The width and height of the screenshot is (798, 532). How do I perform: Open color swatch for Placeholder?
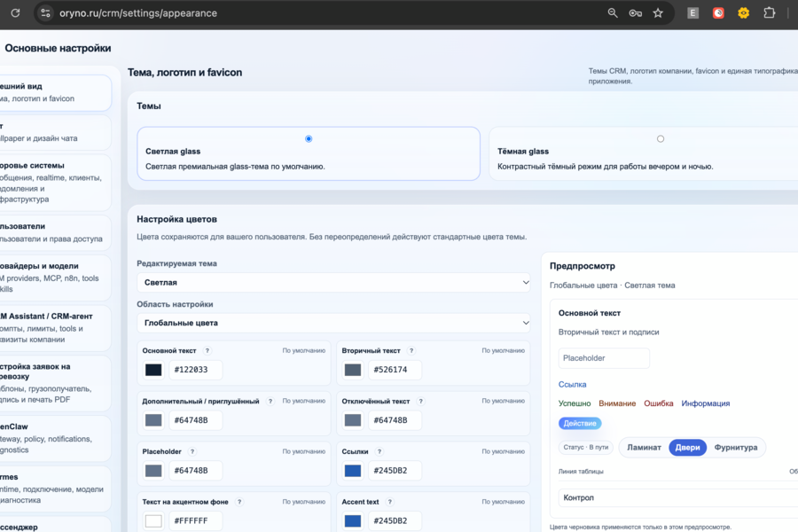153,471
